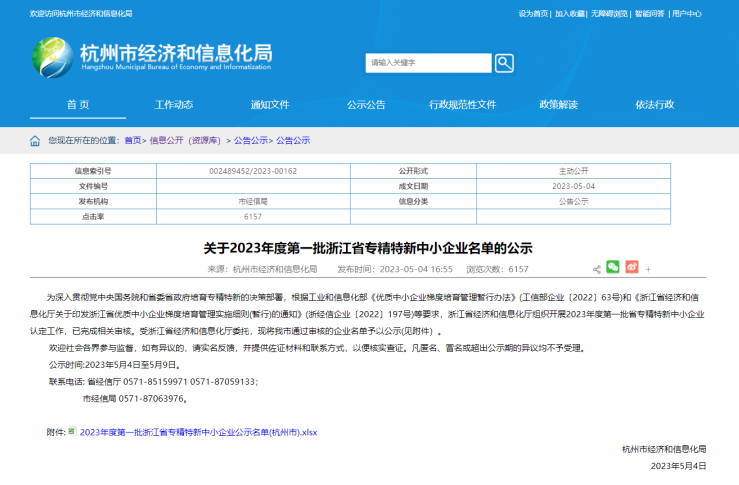
Task: Download the 2023年度第一批 xlsx attachment
Action: tap(198, 431)
